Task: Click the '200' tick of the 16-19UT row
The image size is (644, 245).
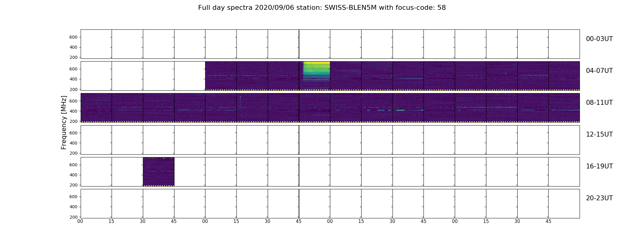Action: point(74,185)
